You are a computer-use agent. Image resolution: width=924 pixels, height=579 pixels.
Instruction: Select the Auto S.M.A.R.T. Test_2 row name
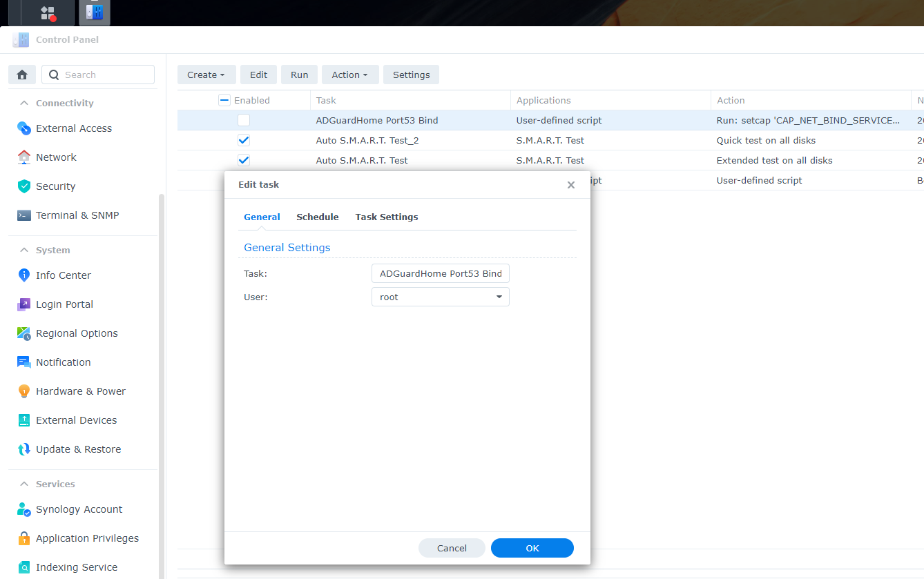tap(367, 140)
